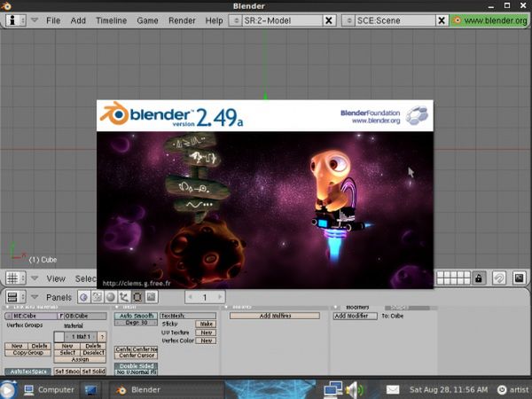Screen dimensions: 532x399
Task: Collapse the Mesh panel triangle
Action: coord(117,308)
